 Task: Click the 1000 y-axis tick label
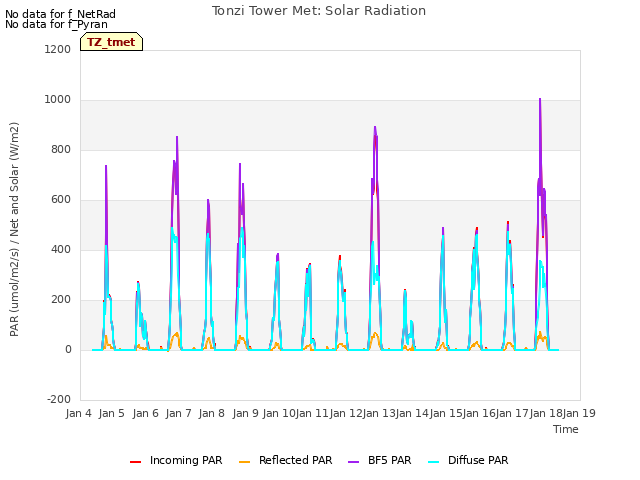[x=58, y=100]
